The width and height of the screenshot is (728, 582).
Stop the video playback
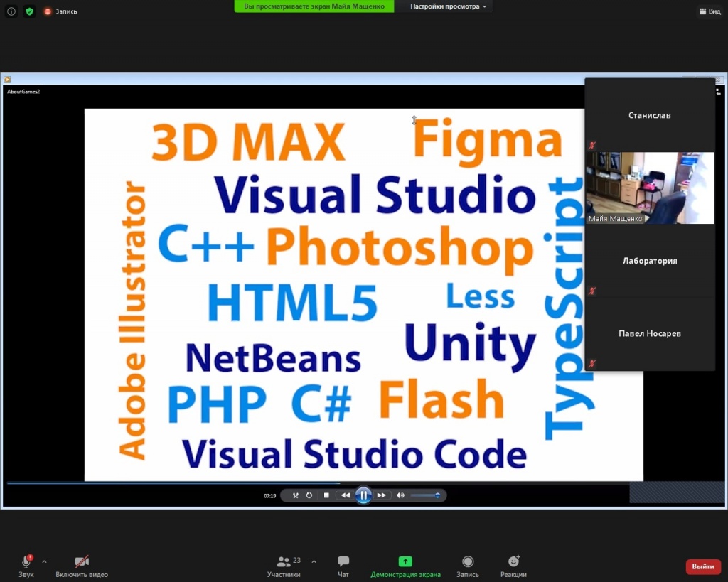point(326,495)
